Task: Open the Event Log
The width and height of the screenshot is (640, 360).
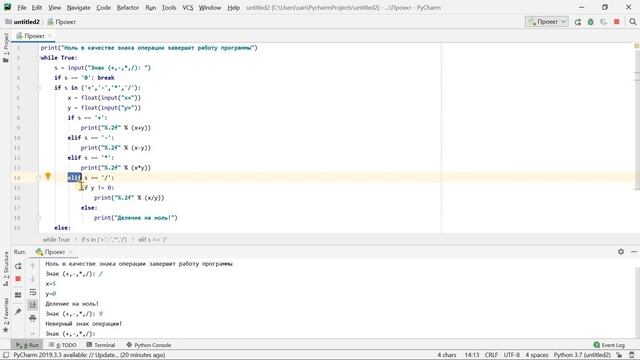Action: pos(609,345)
